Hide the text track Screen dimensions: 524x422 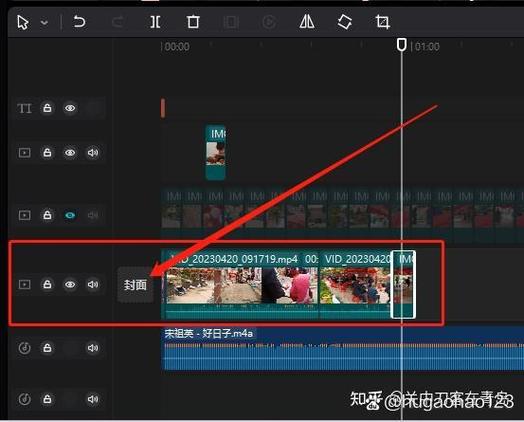[x=70, y=108]
